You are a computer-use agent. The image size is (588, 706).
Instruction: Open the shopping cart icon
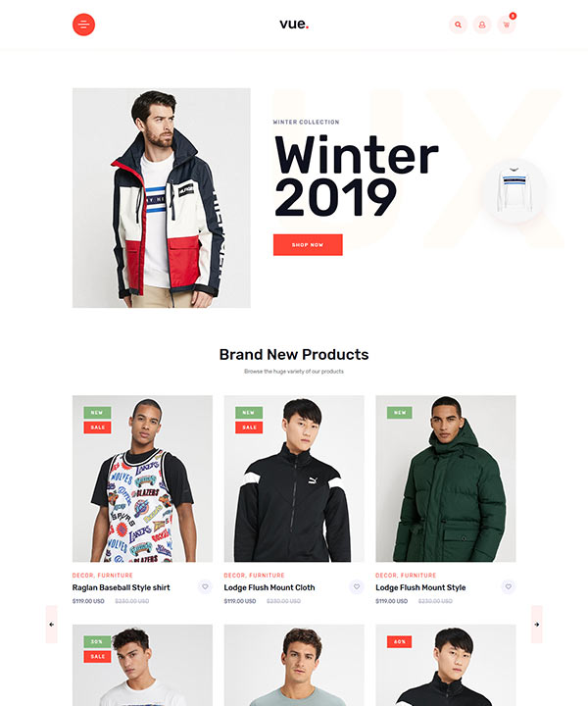click(506, 25)
